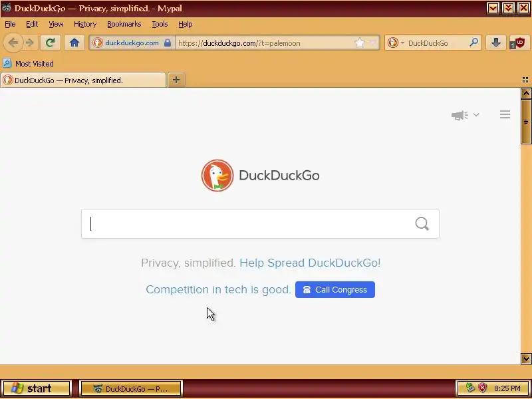Click the duckduckgo.com site identity button
Viewport: 532px width, 399px height.
[132, 43]
